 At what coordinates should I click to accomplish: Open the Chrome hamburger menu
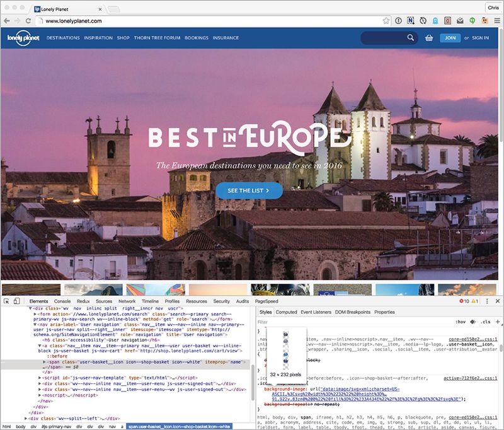pos(496,21)
